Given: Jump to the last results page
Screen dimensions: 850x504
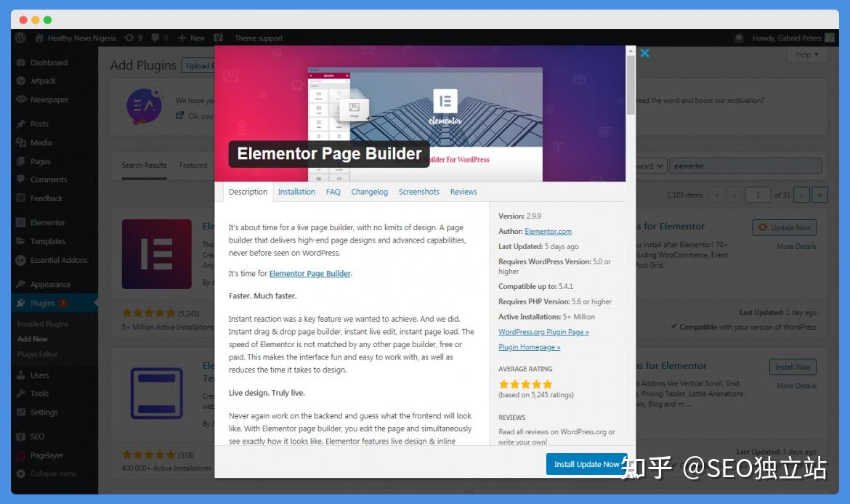Looking at the screenshot, I should point(819,195).
